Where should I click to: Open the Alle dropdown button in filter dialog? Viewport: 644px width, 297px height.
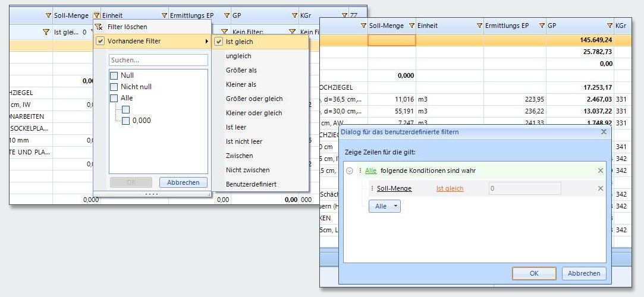pyautogui.click(x=384, y=206)
